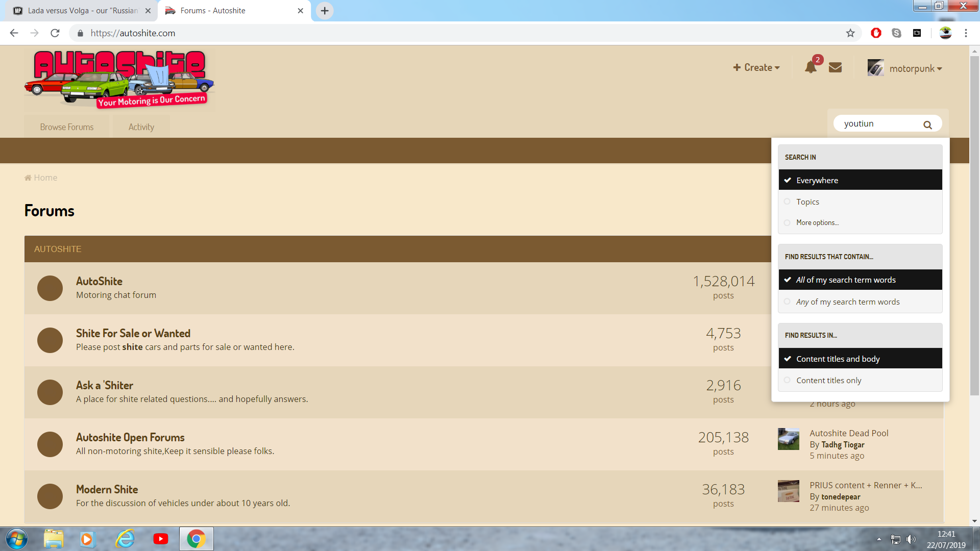This screenshot has width=980, height=551.
Task: Expand the Create dropdown
Action: coord(756,67)
